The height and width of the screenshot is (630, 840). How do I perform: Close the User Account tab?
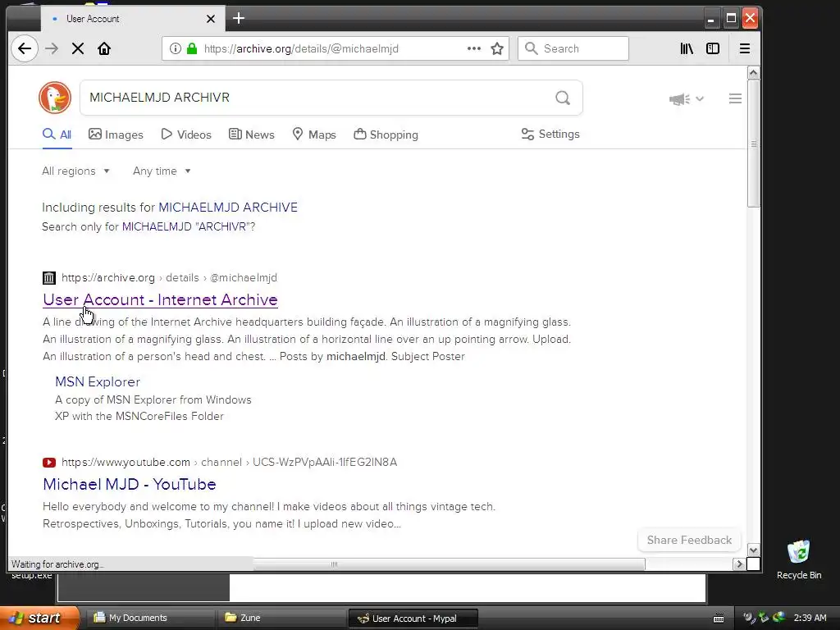tap(211, 19)
